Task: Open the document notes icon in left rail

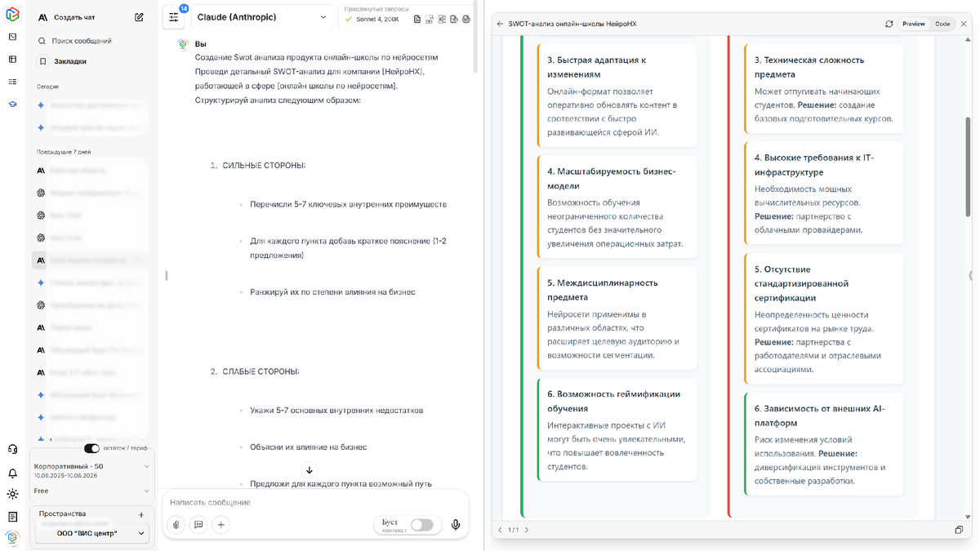Action: click(12, 517)
